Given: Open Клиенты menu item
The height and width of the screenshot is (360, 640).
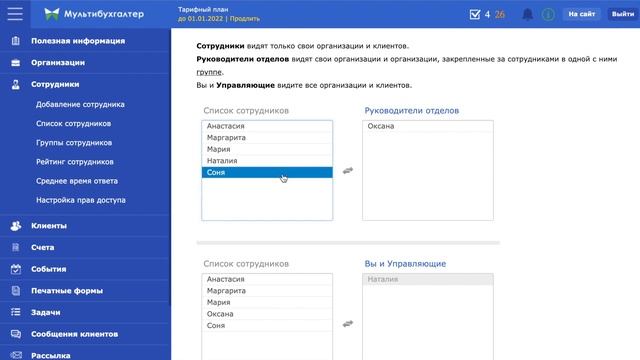Looking at the screenshot, I should point(49,226).
